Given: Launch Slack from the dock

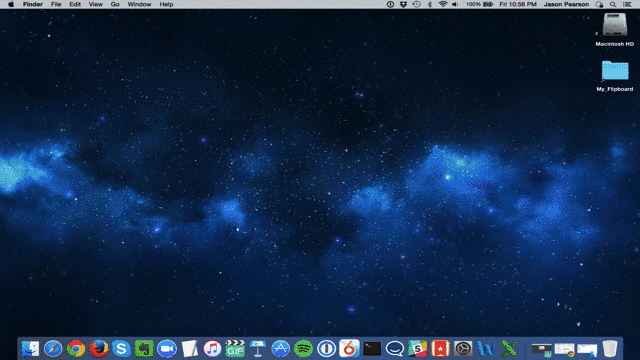Looking at the screenshot, I should point(418,349).
